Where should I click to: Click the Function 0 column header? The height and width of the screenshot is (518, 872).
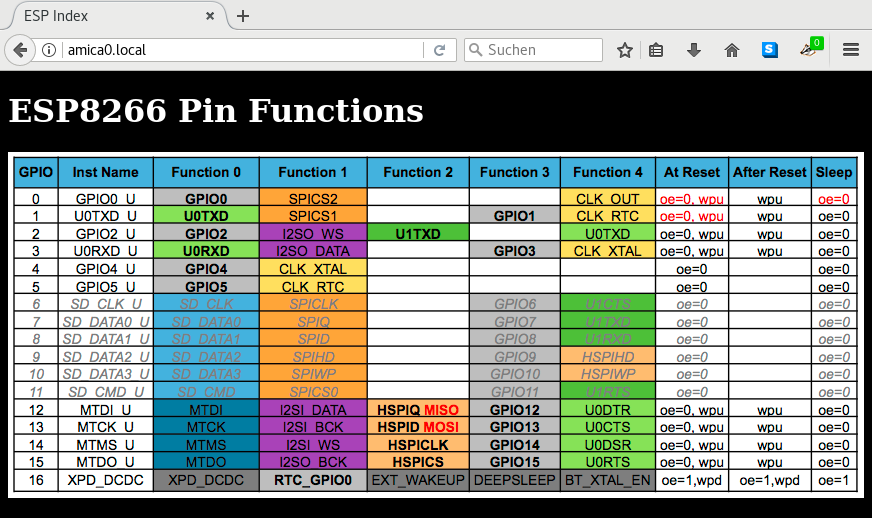pyautogui.click(x=206, y=172)
